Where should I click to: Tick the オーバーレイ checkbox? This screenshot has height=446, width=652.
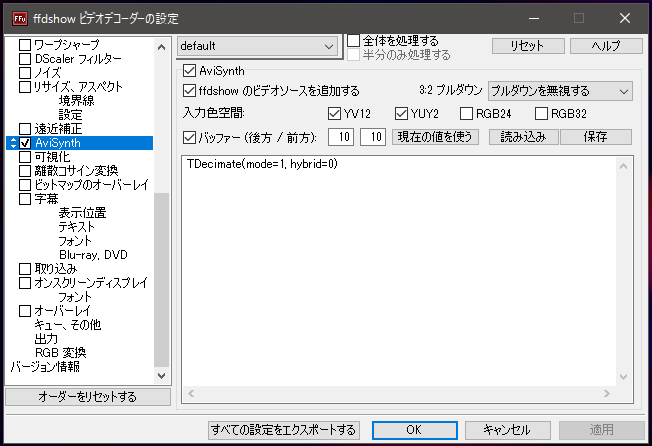click(x=25, y=311)
